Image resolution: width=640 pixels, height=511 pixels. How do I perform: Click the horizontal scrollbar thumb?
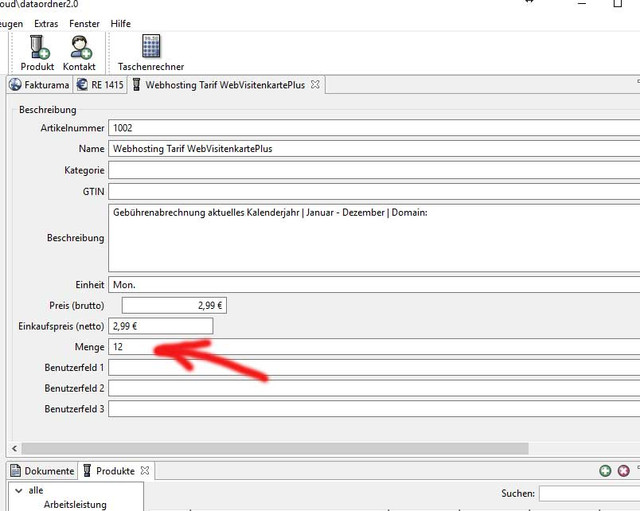(x=275, y=449)
